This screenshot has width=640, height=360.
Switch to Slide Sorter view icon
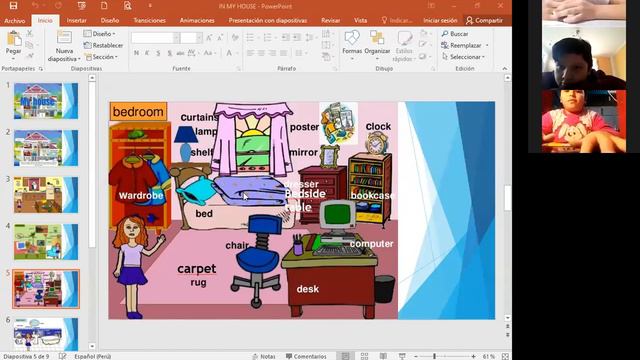pyautogui.click(x=364, y=356)
